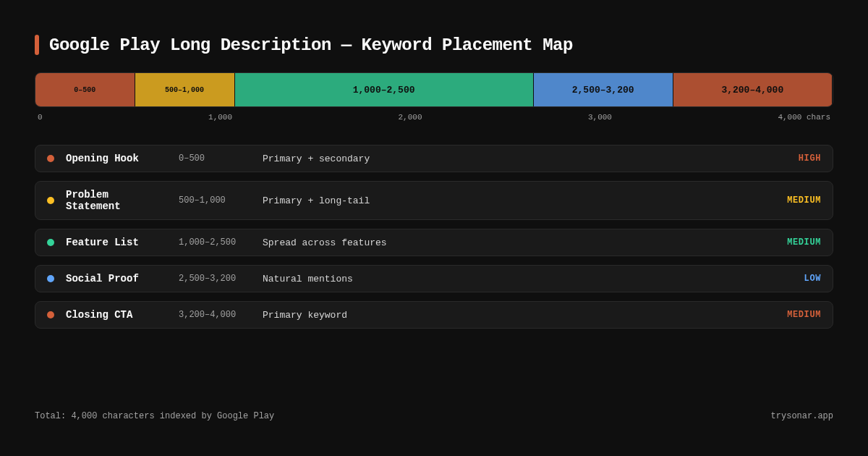The height and width of the screenshot is (456, 868).
Task: Click the blue dot beside Social Proof
Action: (51, 279)
